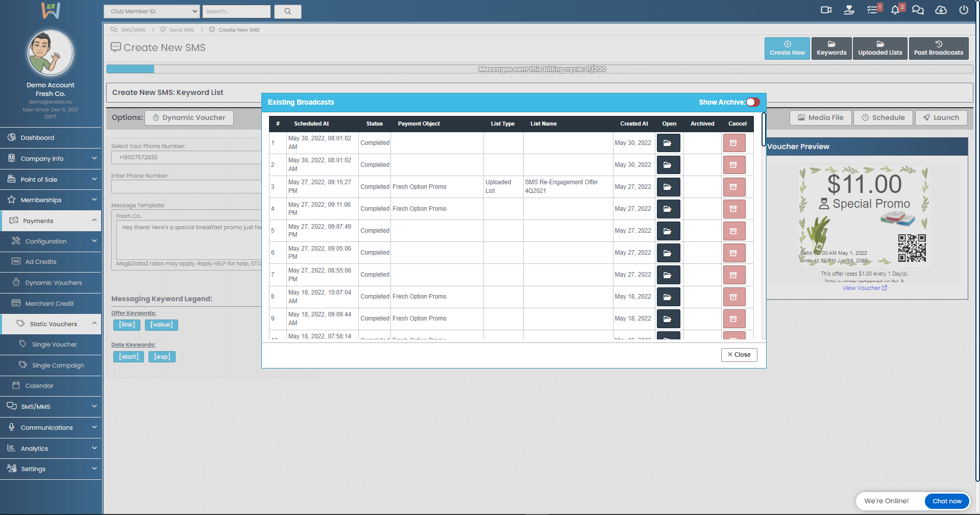This screenshot has width=980, height=515.
Task: Select Dynamic Vouchers in sidebar
Action: click(53, 283)
